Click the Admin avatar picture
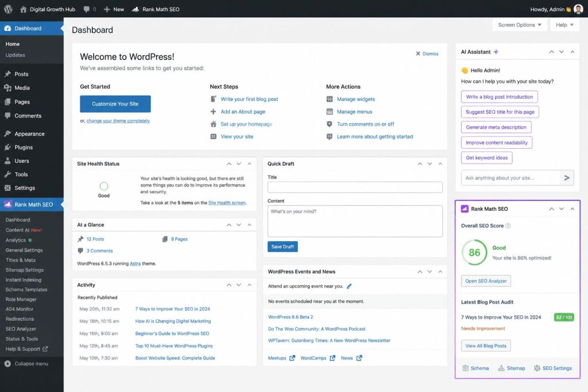588x392 pixels. pos(578,9)
